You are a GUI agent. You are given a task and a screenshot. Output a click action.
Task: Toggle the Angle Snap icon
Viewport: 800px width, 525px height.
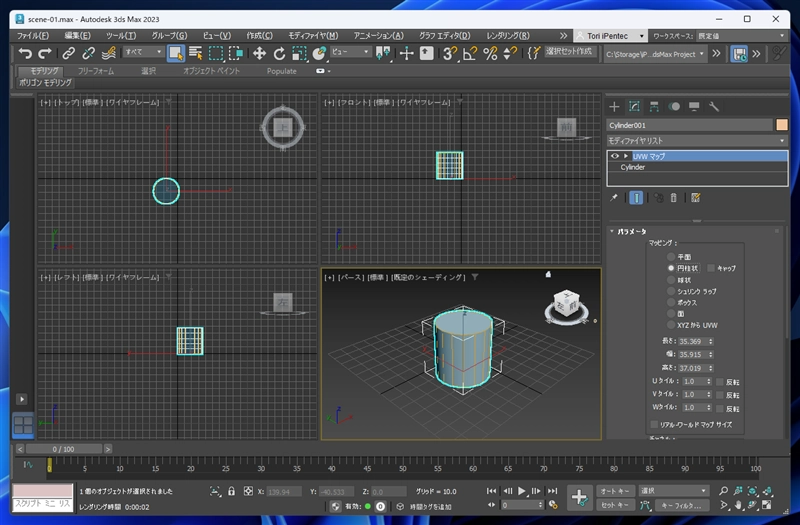coord(470,53)
